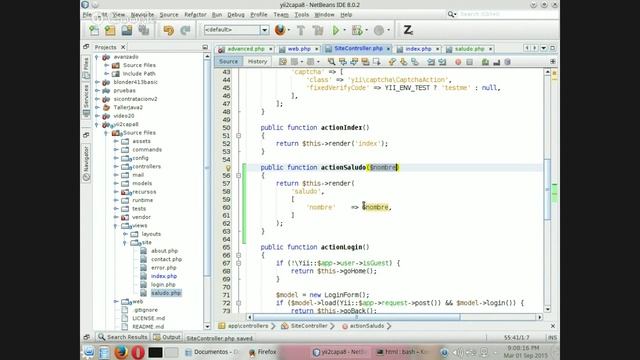
Task: Open the Tools menu
Action: click(x=302, y=15)
